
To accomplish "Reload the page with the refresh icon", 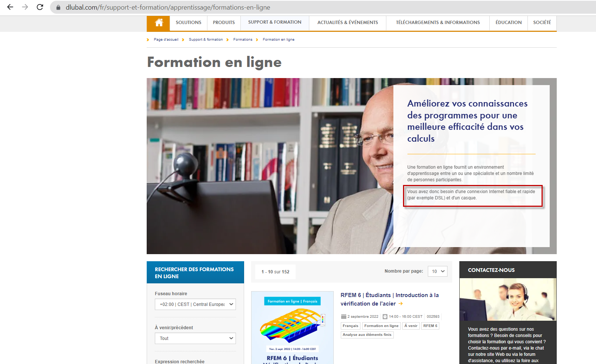I will point(40,7).
